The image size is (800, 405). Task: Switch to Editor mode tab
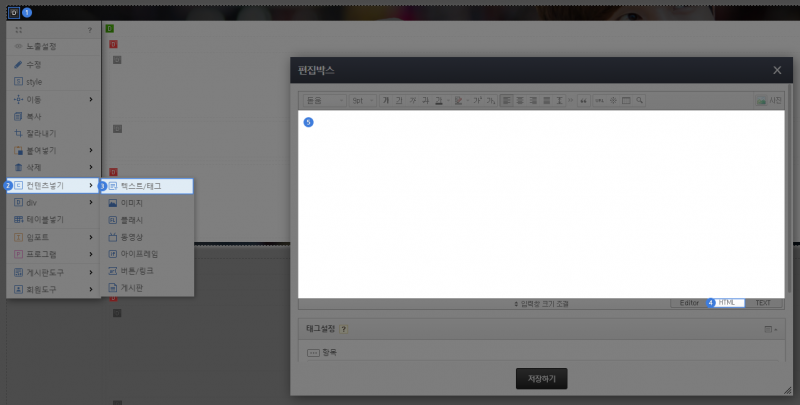pos(690,302)
